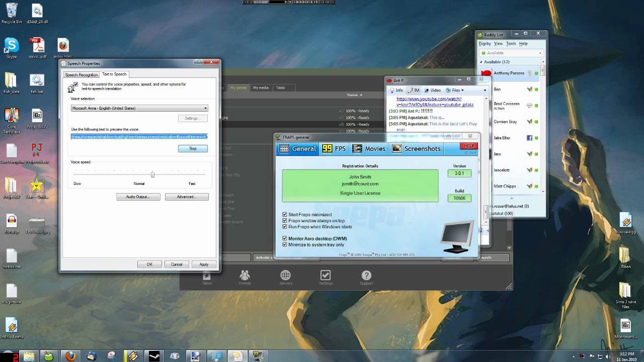644x362 pixels.
Task: Open the servic.pdf file icon
Action: [x=37, y=48]
